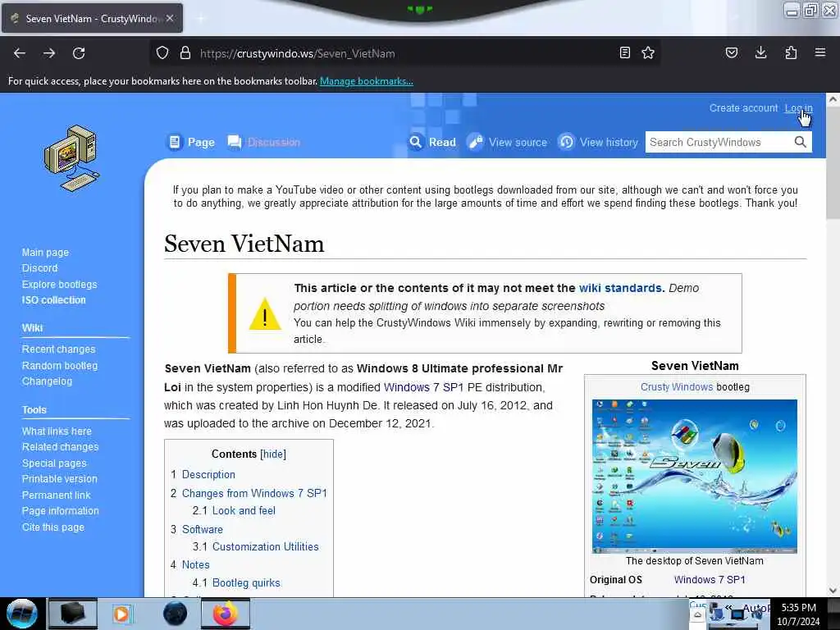Image resolution: width=840 pixels, height=630 pixels.
Task: Launch the media player taskbar icon
Action: click(122, 614)
